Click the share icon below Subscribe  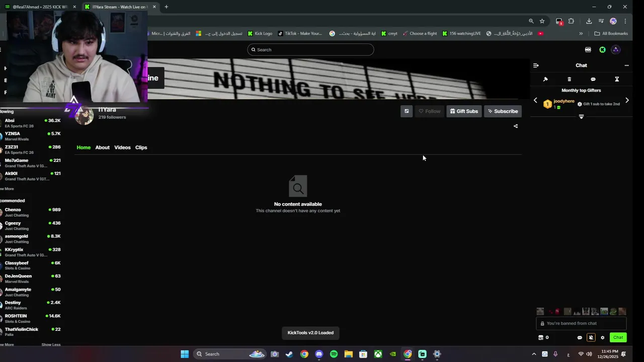(515, 126)
